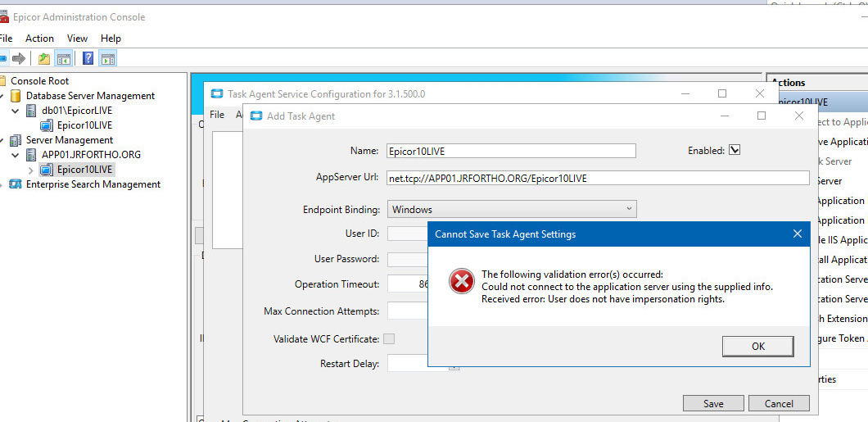The image size is (868, 422).
Task: Click the Max Connection Attempts field
Action: pos(408,311)
